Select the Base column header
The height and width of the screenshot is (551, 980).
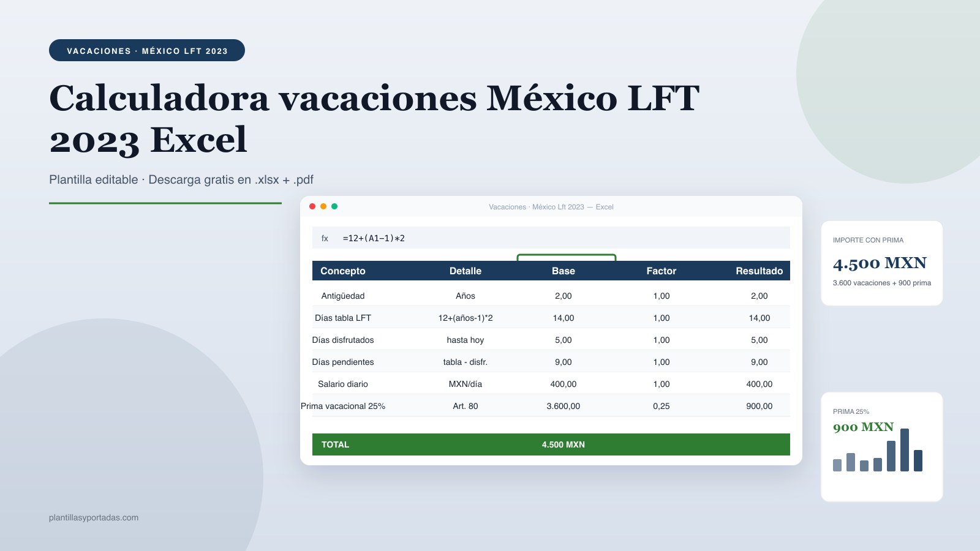pyautogui.click(x=563, y=271)
